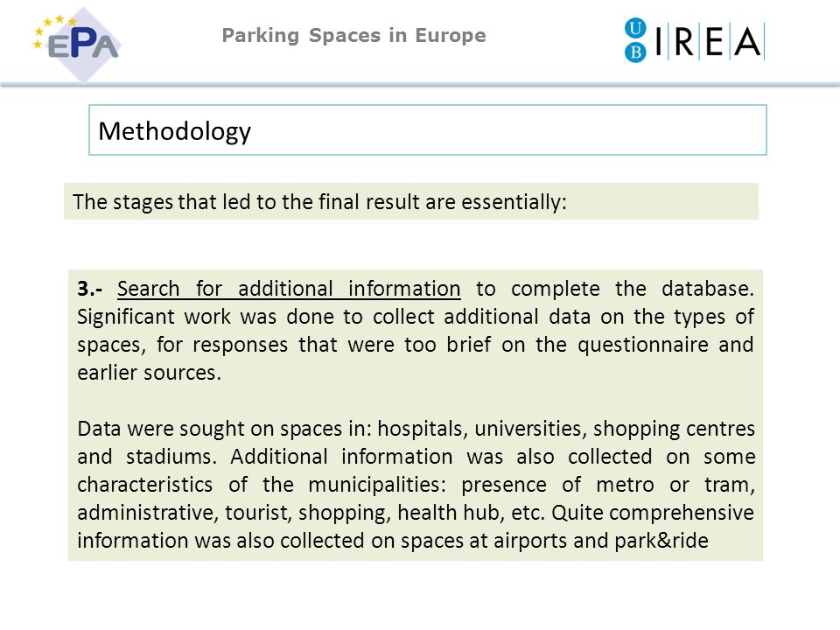840x630 pixels.
Task: Select the Methodology title box
Action: (x=428, y=130)
